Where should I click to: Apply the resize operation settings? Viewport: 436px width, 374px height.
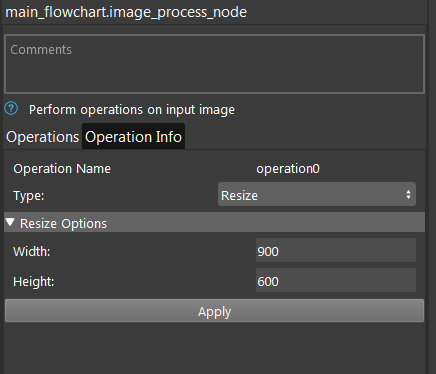[214, 311]
